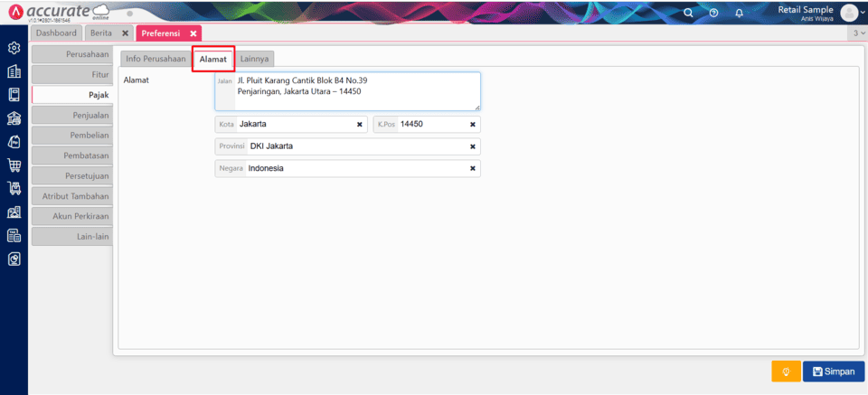Click the Simpan save button
Image resolution: width=868 pixels, height=395 pixels.
834,371
